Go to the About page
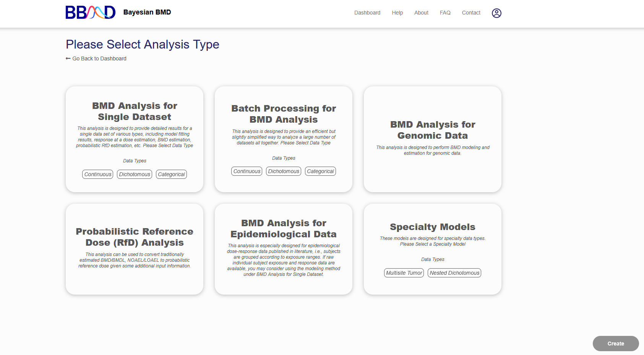 tap(421, 13)
